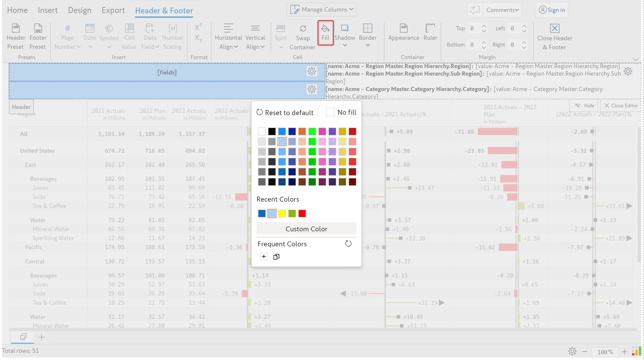Select yellow swatch in Recent Colors
This screenshot has height=360, width=644.
pyautogui.click(x=282, y=213)
